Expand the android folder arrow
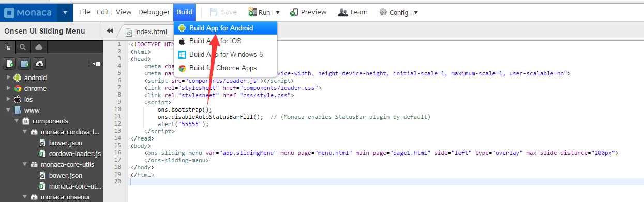The image size is (644, 202). point(8,77)
